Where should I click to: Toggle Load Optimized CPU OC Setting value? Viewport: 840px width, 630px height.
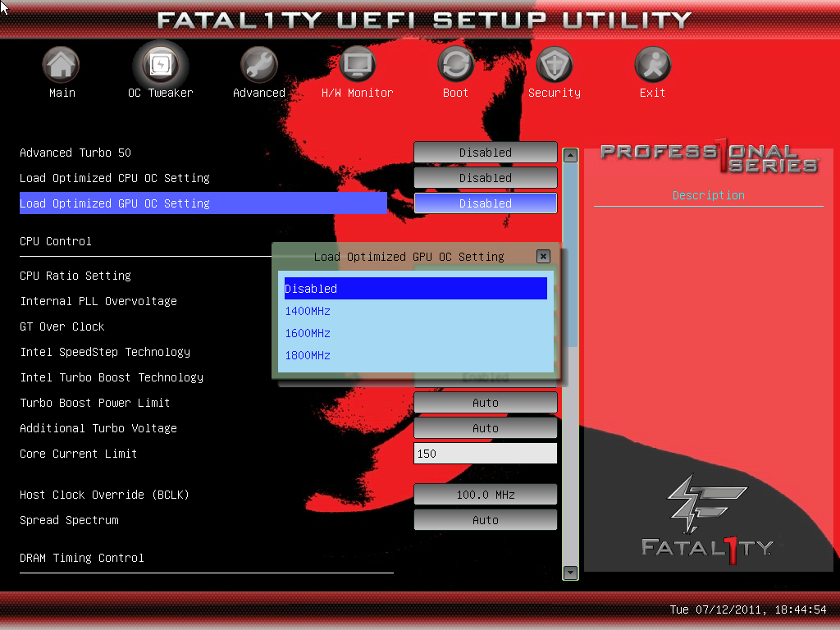485,178
